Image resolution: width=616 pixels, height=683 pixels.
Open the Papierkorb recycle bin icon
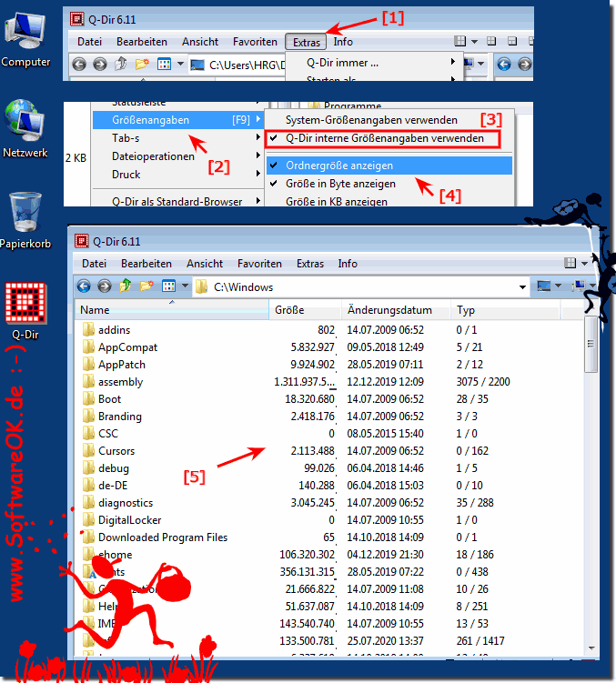coord(25,220)
